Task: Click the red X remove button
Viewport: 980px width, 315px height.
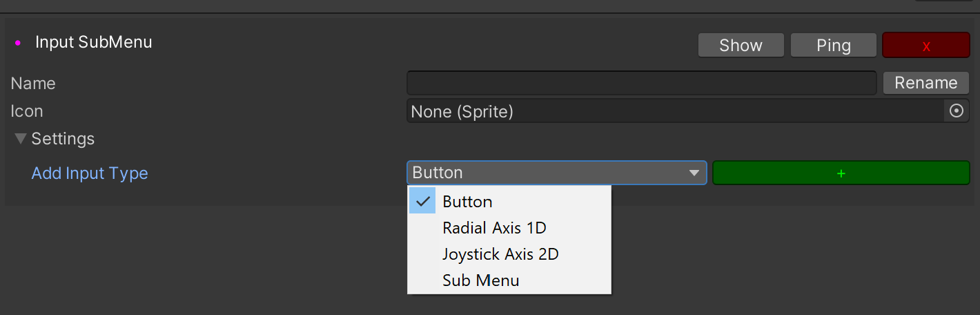Action: [926, 46]
